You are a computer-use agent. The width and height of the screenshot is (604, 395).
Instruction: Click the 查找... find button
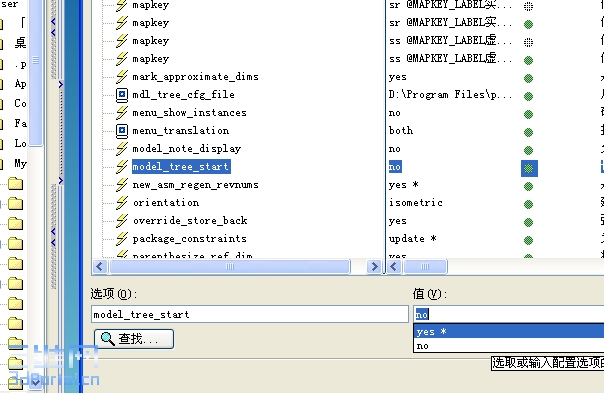(134, 339)
